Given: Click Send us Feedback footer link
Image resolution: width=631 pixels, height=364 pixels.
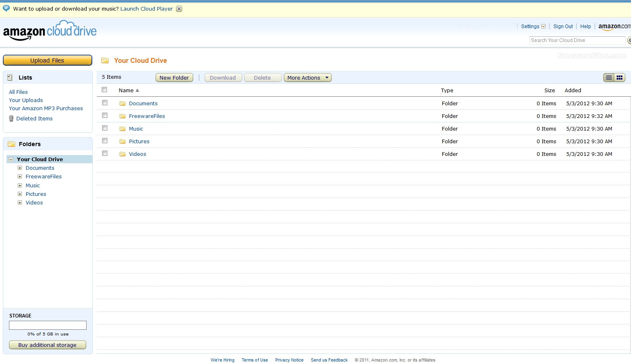Looking at the screenshot, I should (x=329, y=360).
